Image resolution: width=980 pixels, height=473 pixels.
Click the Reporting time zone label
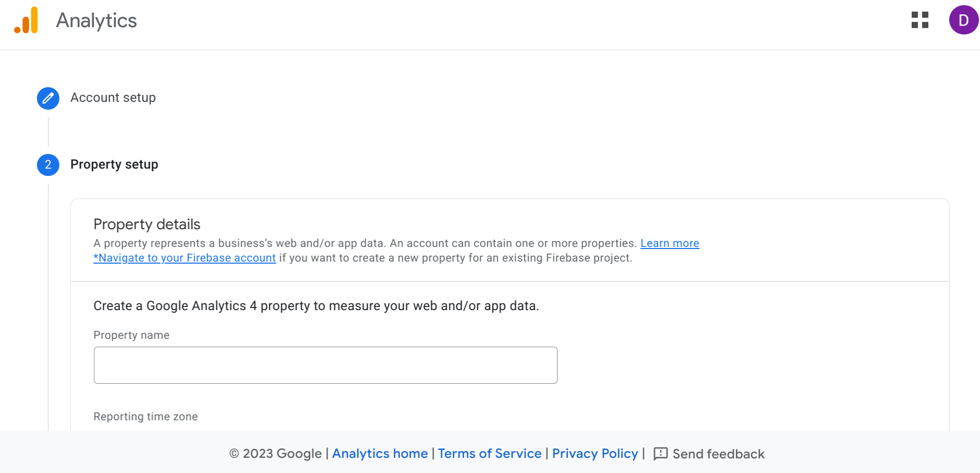pyautogui.click(x=146, y=417)
